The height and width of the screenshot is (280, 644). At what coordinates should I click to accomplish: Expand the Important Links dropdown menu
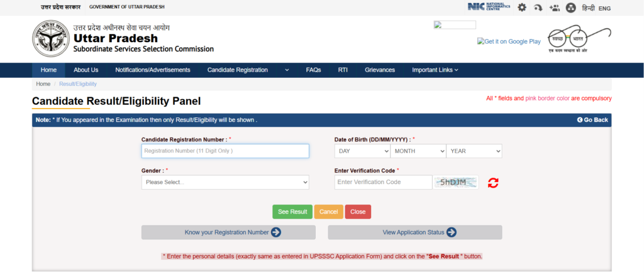(x=435, y=70)
